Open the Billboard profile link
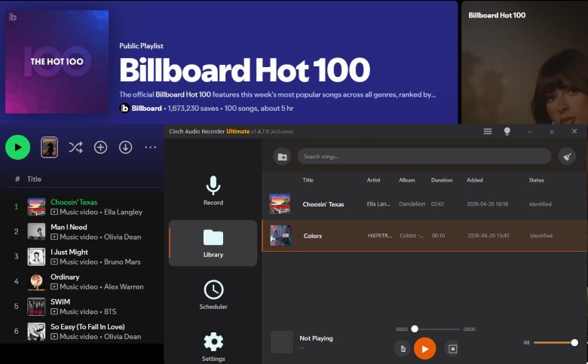The image size is (588, 364). point(147,109)
